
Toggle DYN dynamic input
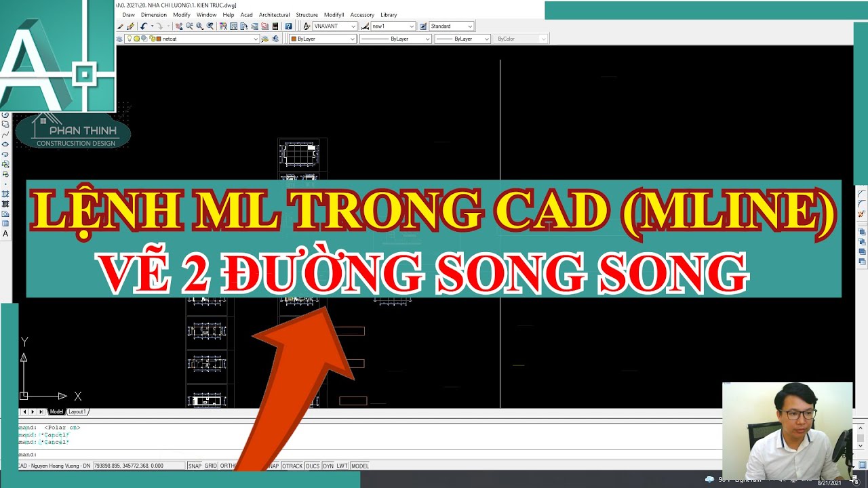328,466
